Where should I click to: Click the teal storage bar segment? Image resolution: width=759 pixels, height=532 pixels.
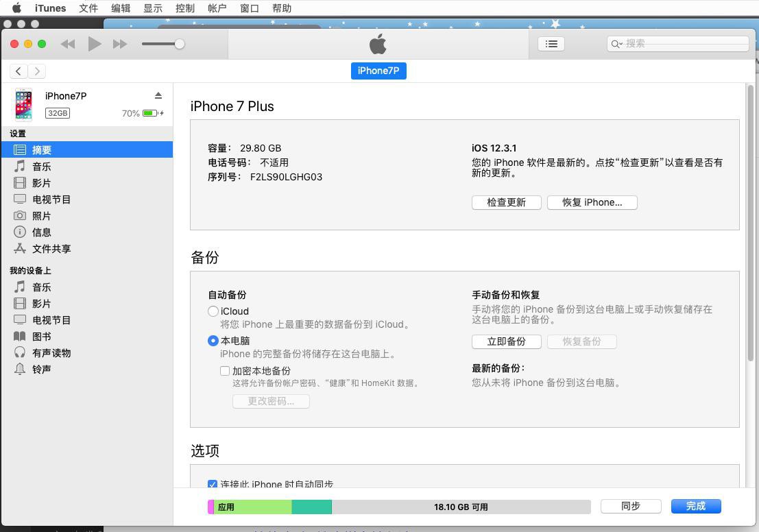(x=312, y=507)
